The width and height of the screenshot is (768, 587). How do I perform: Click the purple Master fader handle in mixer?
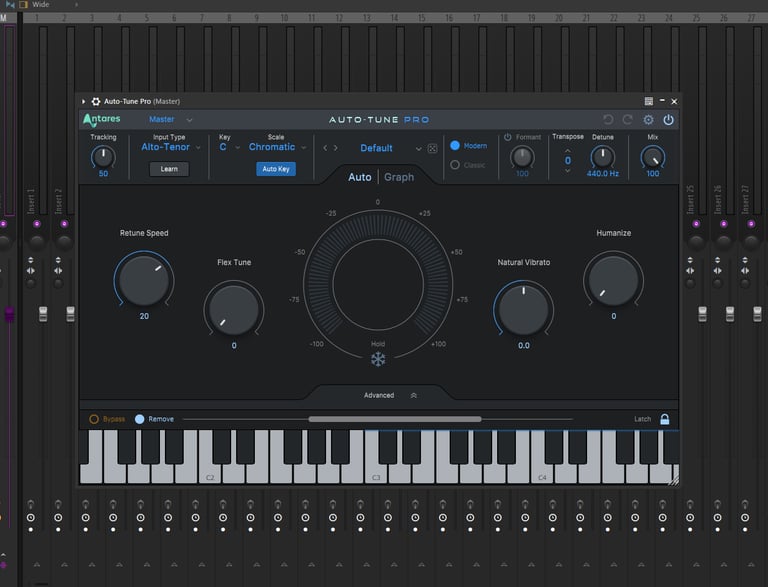pos(9,314)
